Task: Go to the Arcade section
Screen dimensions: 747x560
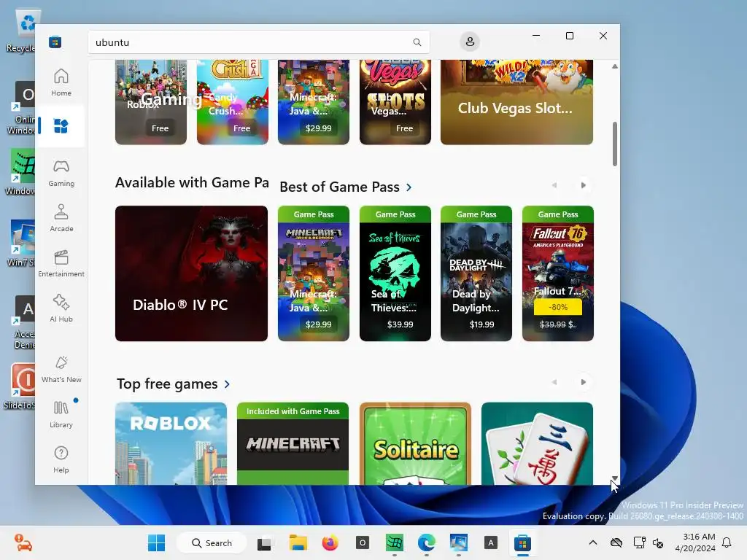Action: pyautogui.click(x=61, y=218)
